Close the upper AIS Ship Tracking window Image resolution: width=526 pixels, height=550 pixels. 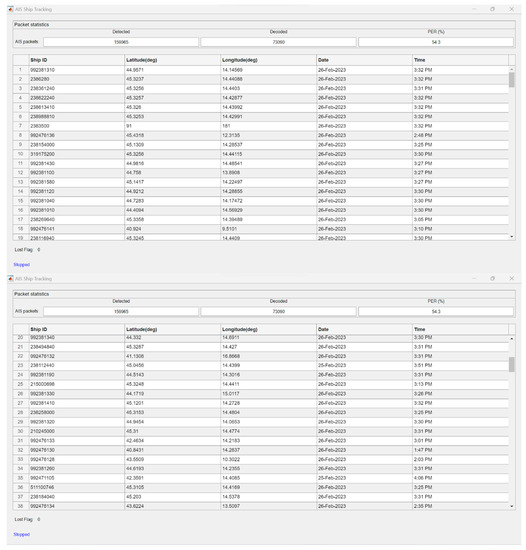pos(511,9)
